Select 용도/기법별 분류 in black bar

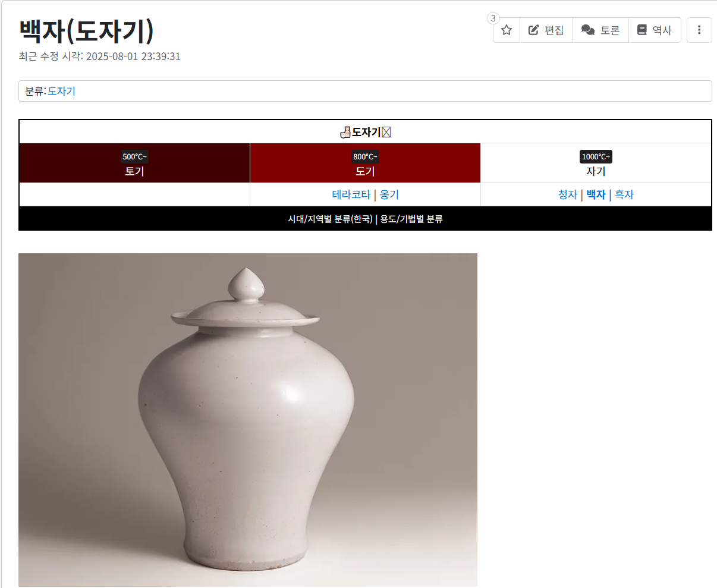coord(411,219)
